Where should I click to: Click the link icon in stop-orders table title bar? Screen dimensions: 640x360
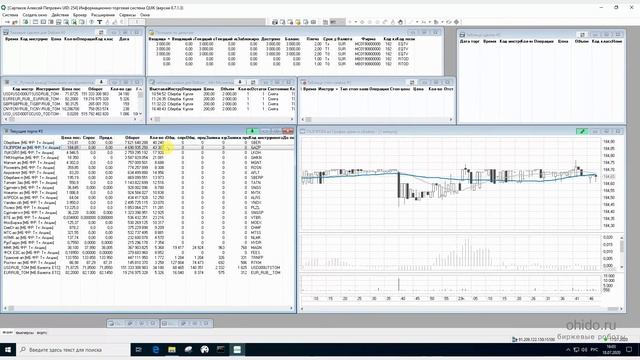click(x=412, y=82)
